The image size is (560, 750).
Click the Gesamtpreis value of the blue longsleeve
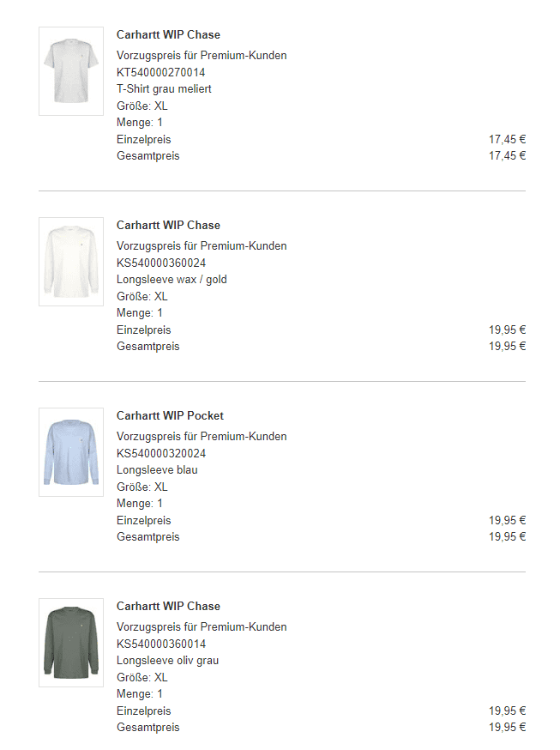507,536
